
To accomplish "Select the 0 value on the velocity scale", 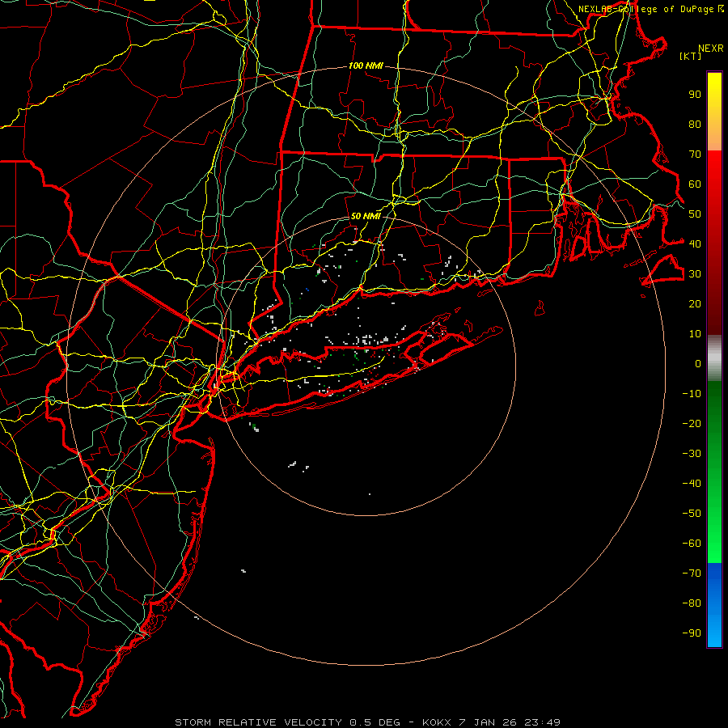I will point(698,364).
